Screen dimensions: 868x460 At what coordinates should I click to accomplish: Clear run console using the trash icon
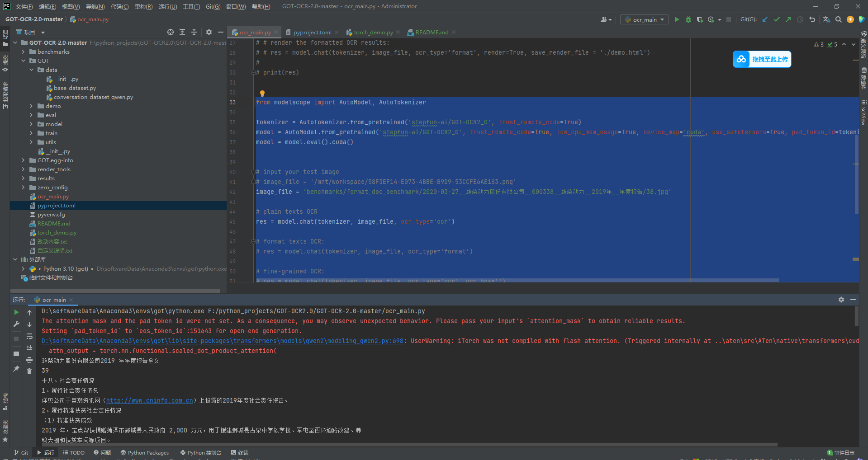[29, 371]
